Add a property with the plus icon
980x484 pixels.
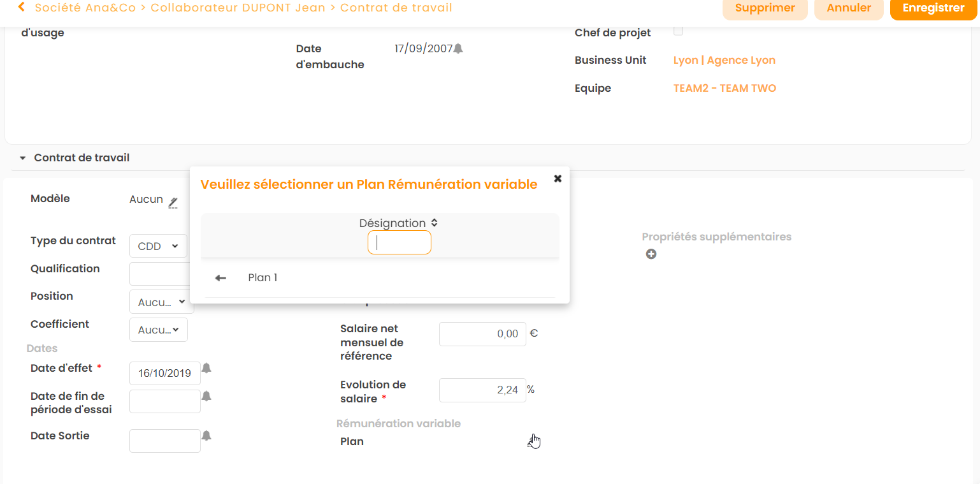651,254
